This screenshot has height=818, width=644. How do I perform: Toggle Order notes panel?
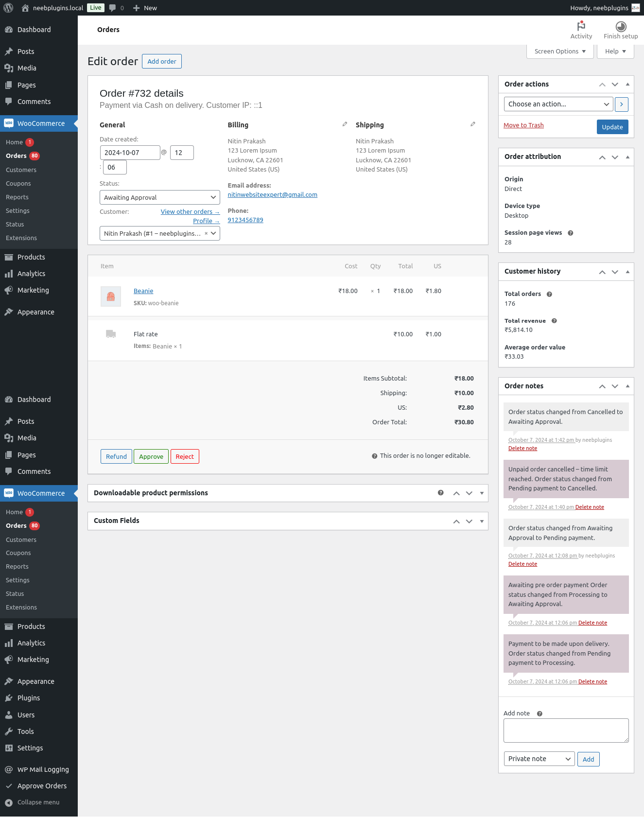pos(627,386)
